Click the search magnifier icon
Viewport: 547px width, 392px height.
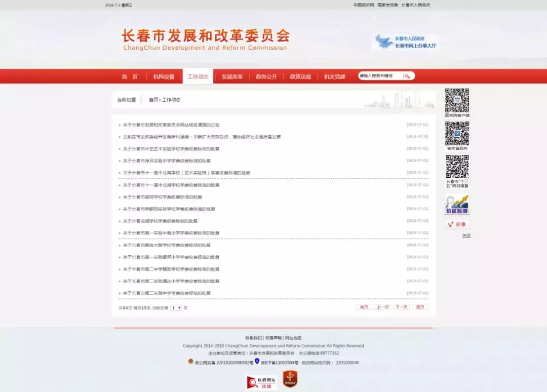(408, 75)
